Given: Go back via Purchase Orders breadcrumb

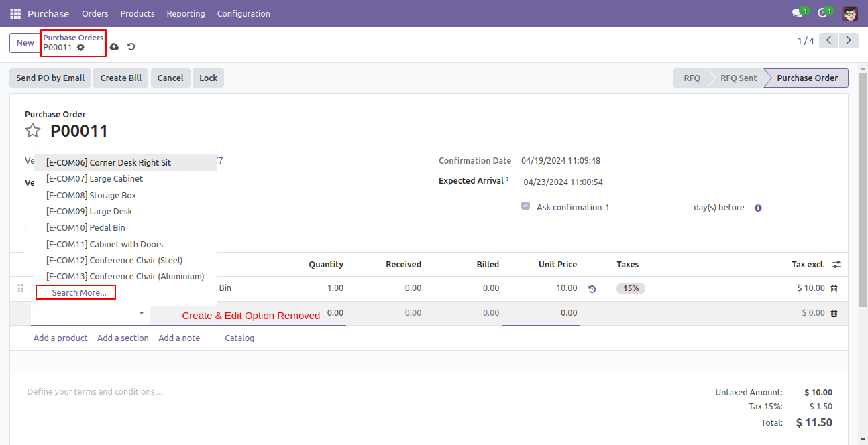Looking at the screenshot, I should 73,38.
